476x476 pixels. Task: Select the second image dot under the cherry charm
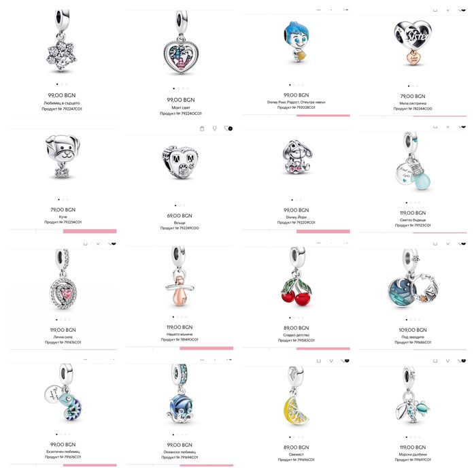click(x=294, y=318)
